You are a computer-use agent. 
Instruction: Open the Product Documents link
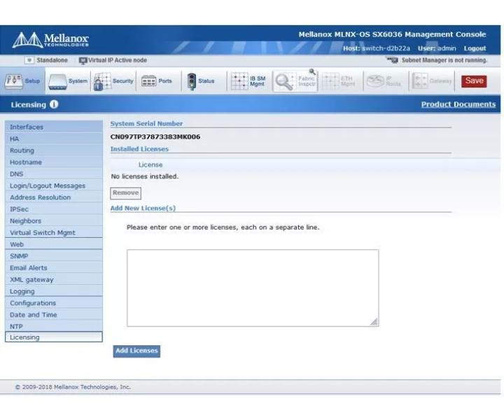(x=458, y=104)
